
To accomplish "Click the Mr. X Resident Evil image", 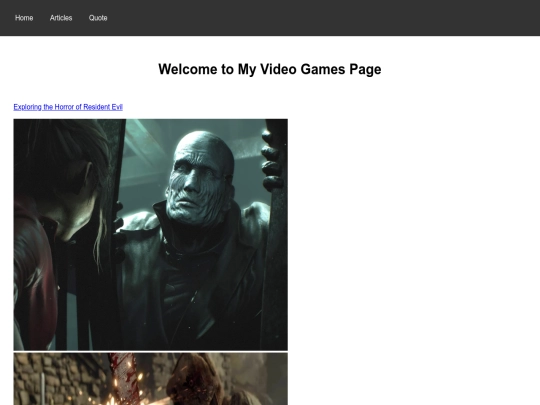I will click(x=150, y=235).
